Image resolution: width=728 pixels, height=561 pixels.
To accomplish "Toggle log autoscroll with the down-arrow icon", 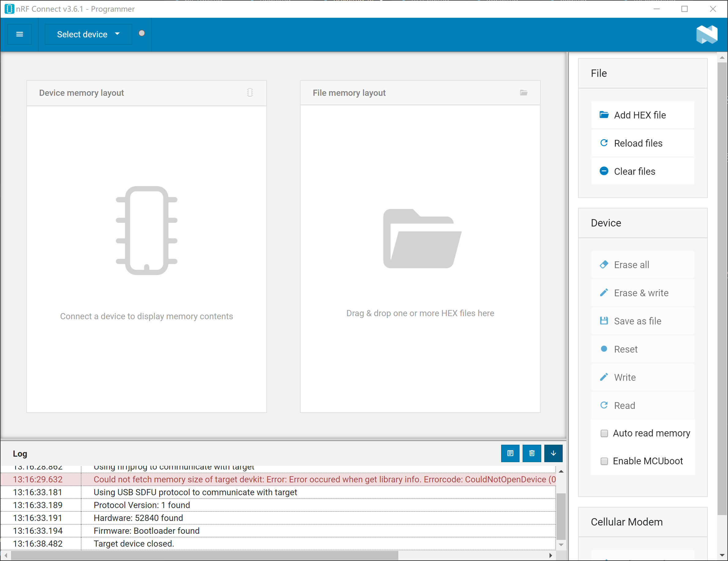I will [553, 453].
